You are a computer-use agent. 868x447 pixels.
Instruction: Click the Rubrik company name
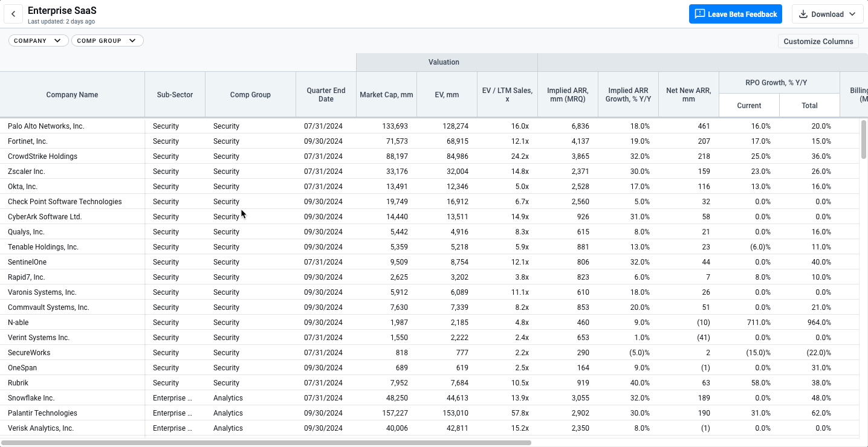tap(18, 383)
